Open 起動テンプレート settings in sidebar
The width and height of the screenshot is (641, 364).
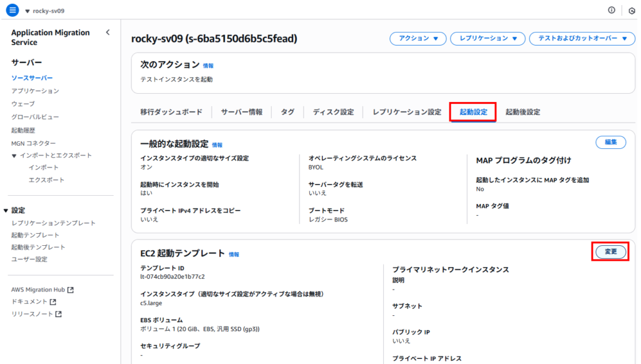pos(35,235)
